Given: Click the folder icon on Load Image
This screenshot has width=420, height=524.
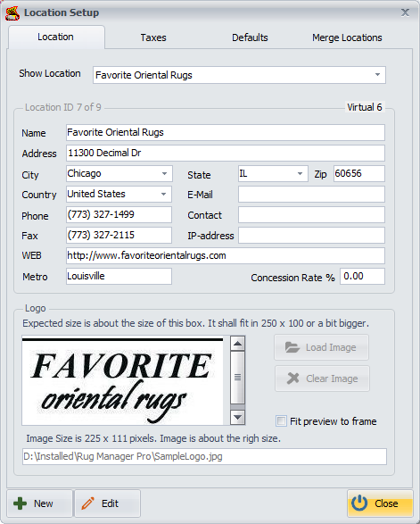Looking at the screenshot, I should pos(292,347).
